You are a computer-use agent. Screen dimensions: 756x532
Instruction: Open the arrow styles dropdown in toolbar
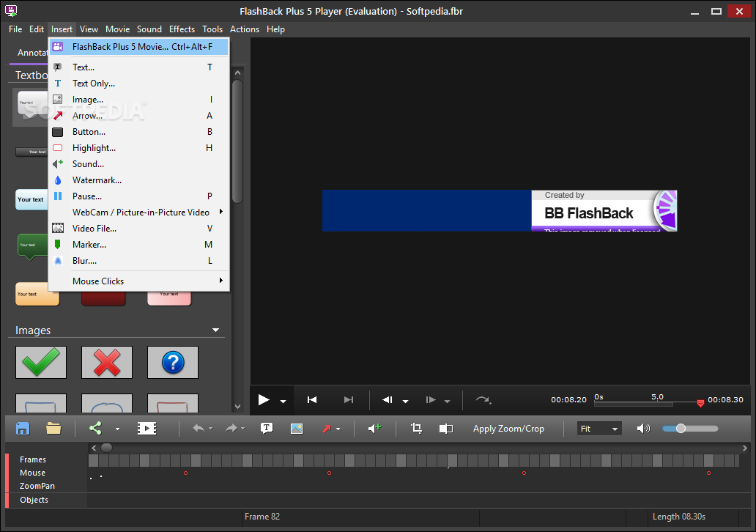338,429
